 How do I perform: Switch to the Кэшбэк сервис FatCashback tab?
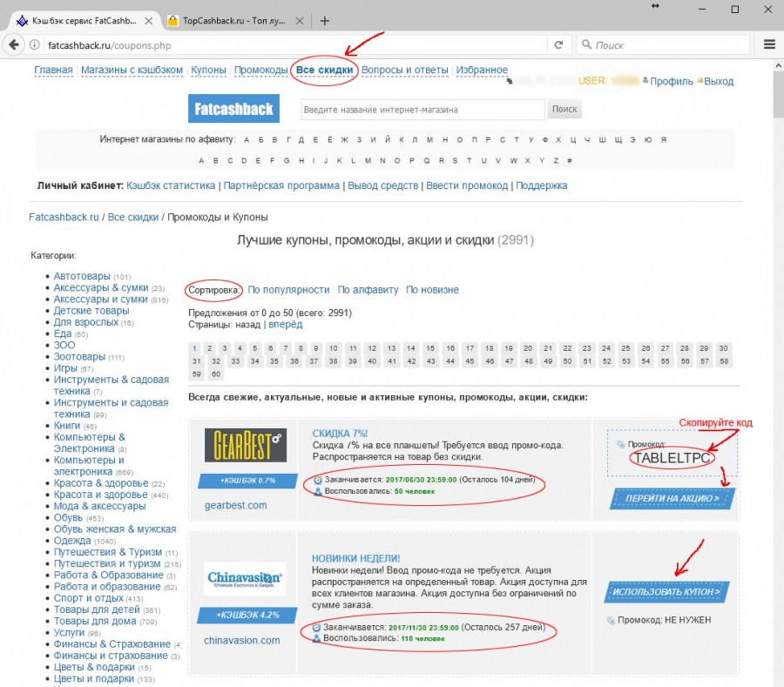(x=84, y=21)
